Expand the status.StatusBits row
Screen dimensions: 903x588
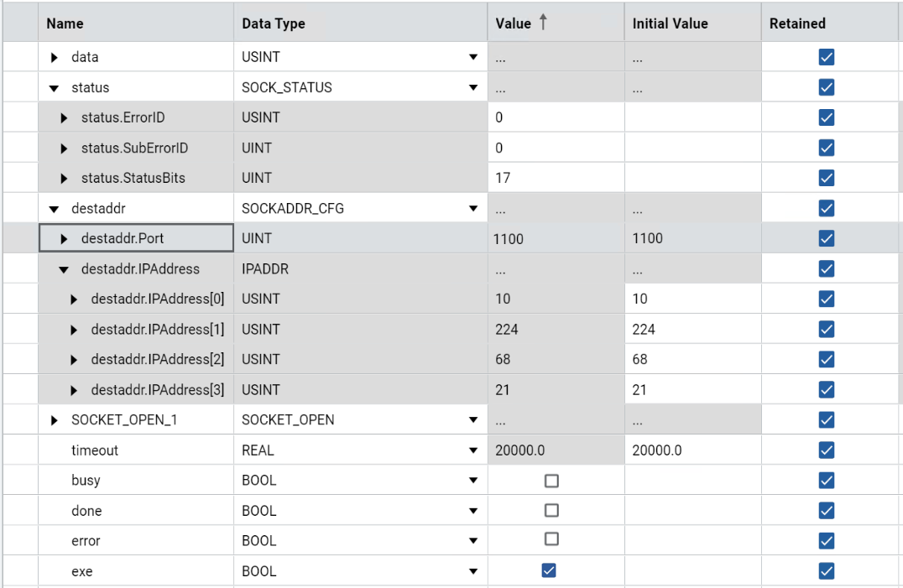[x=64, y=179]
